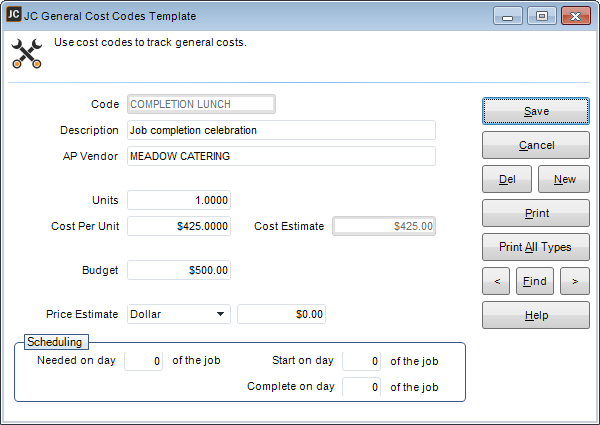Click Print All Types button

point(535,246)
